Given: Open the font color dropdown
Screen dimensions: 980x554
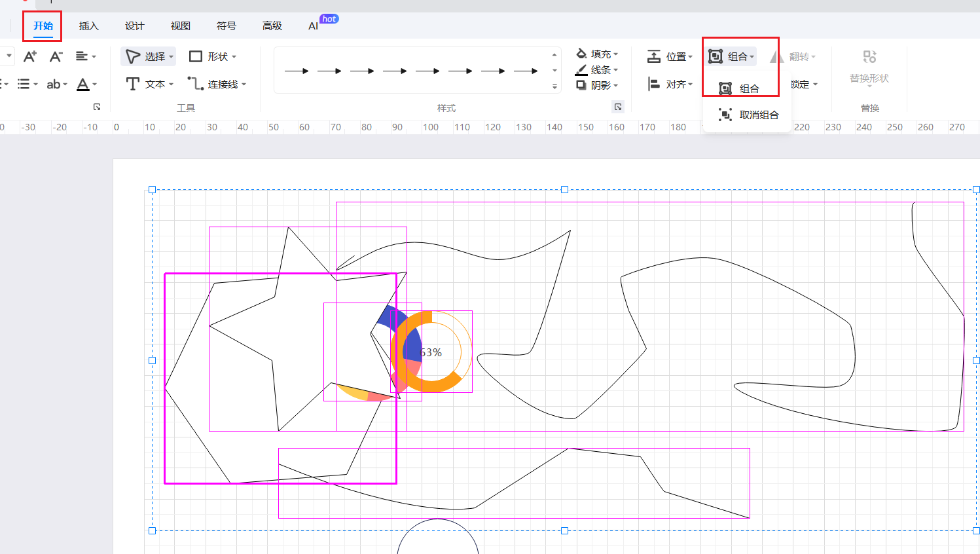Looking at the screenshot, I should pos(94,84).
